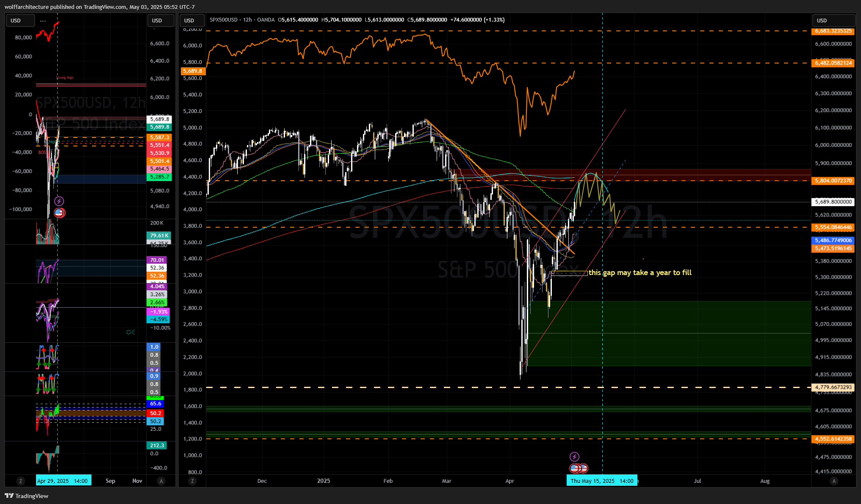
Task: Toggle the A auto-scale button on the left panel
Action: point(161,481)
